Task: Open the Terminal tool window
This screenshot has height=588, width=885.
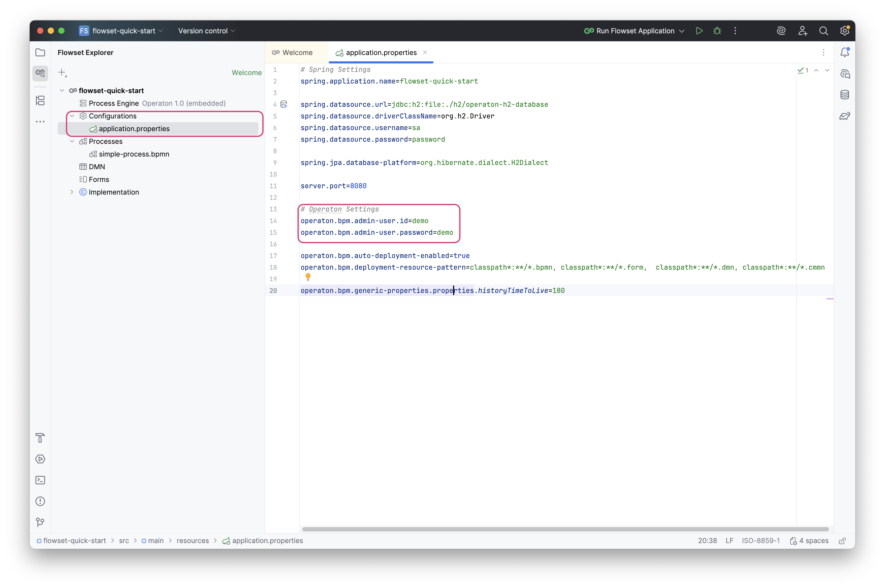Action: click(40, 480)
